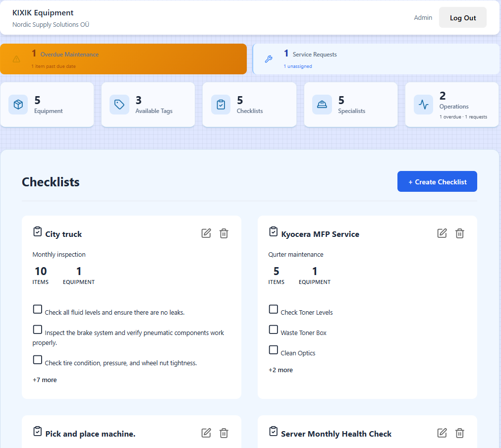Click the overdue maintenance warning icon
Viewport: 501px width, 448px height.
click(x=16, y=59)
